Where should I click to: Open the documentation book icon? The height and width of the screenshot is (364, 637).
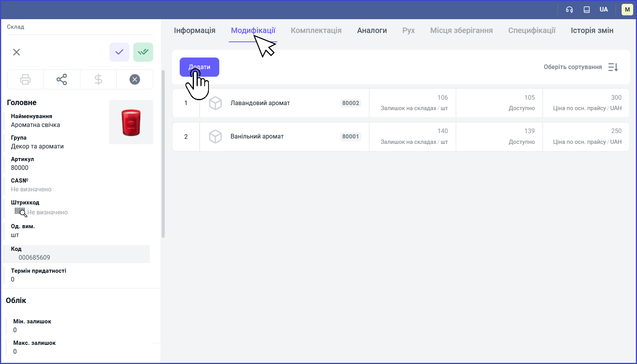click(587, 10)
